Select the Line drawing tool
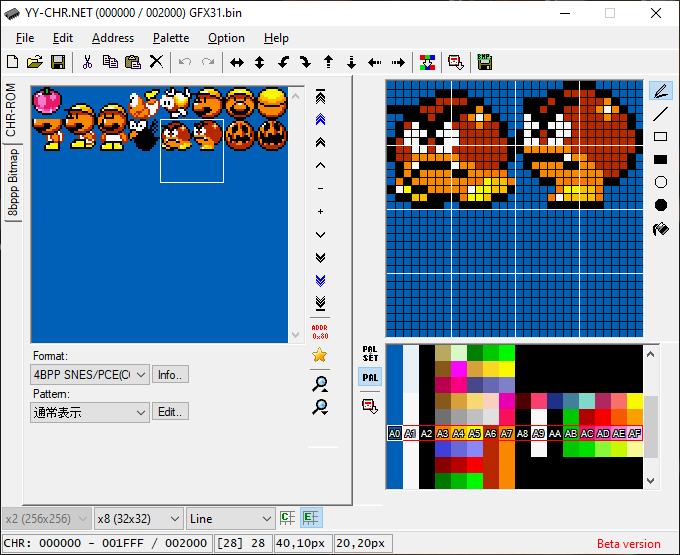Viewport: 680px width, 555px height. tap(660, 114)
